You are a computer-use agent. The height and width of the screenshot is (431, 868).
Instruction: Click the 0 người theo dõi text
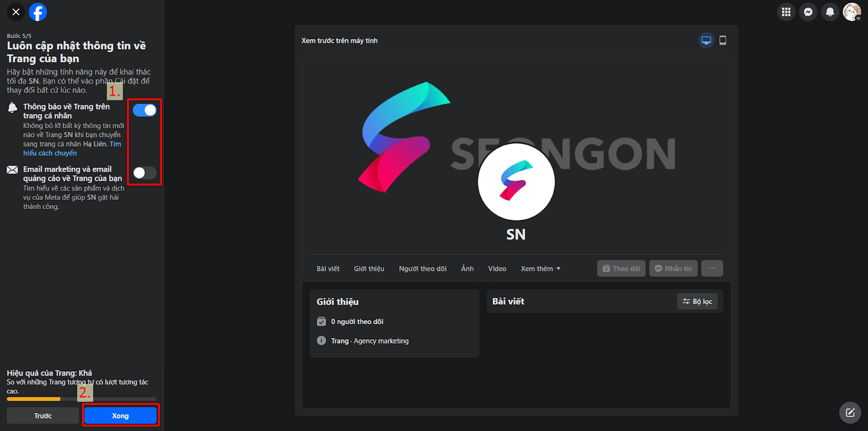pyautogui.click(x=357, y=322)
